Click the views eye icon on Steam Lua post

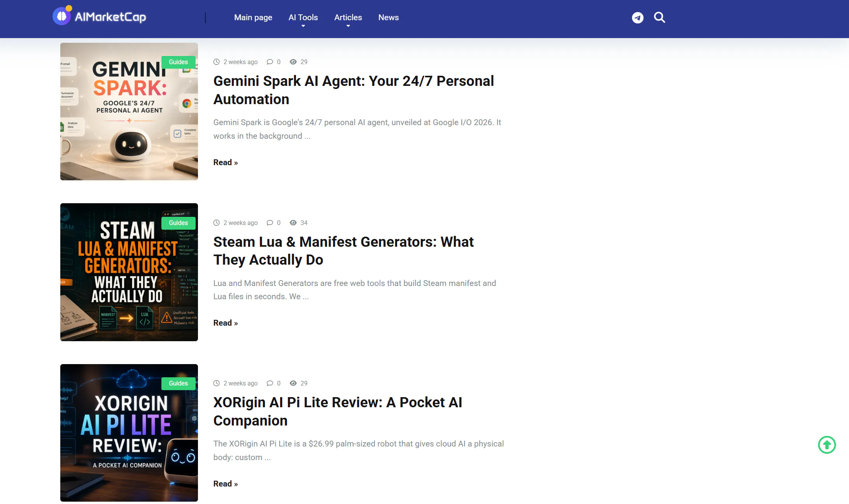pyautogui.click(x=293, y=223)
